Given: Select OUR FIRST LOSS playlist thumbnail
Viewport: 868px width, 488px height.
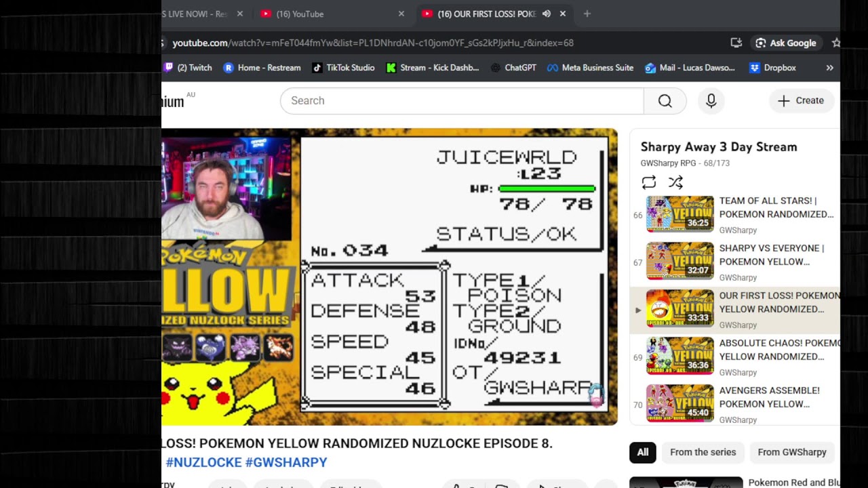Looking at the screenshot, I should 680,309.
